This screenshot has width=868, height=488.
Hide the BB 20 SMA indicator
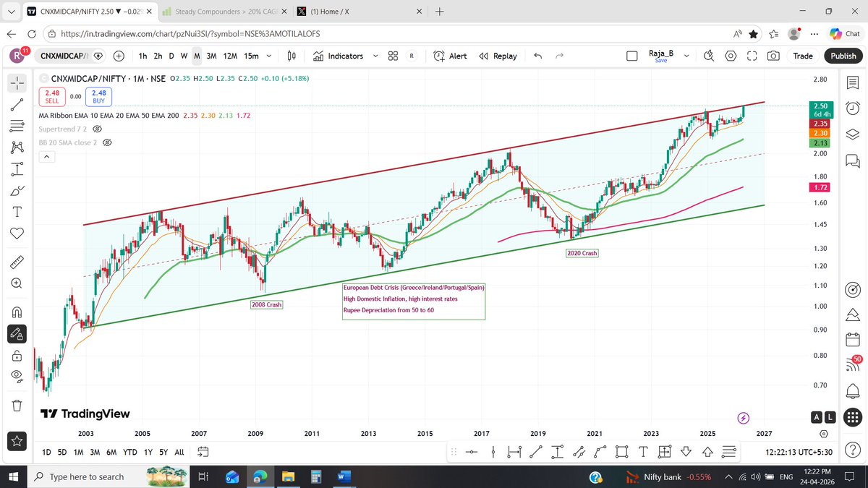(107, 142)
